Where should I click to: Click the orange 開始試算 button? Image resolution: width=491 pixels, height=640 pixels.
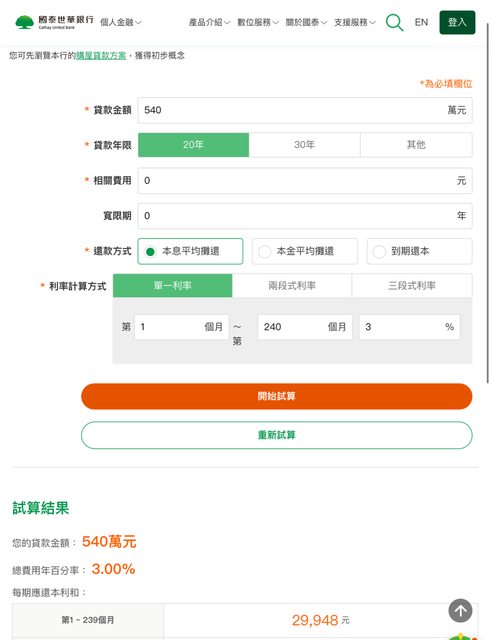pos(277,396)
